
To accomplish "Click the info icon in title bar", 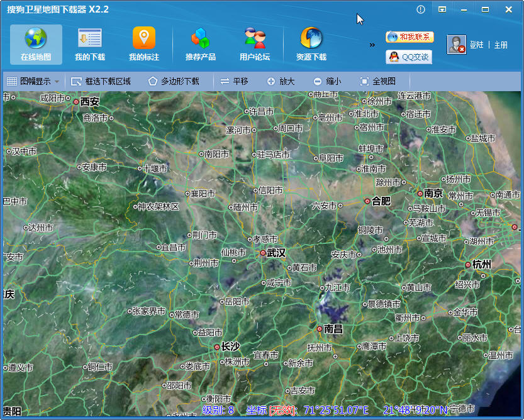I will point(421,9).
